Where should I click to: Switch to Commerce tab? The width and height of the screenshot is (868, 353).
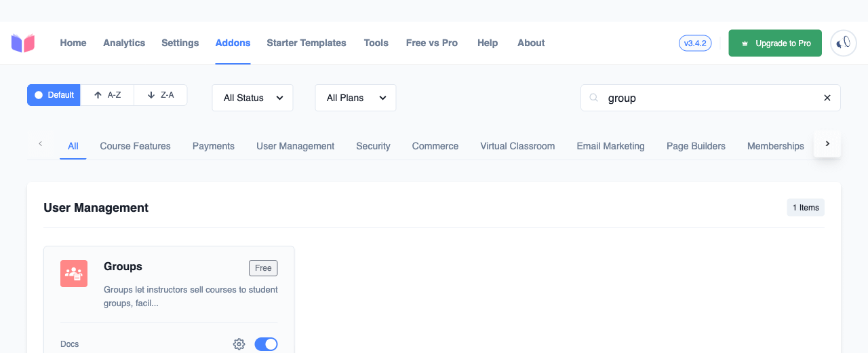(435, 146)
